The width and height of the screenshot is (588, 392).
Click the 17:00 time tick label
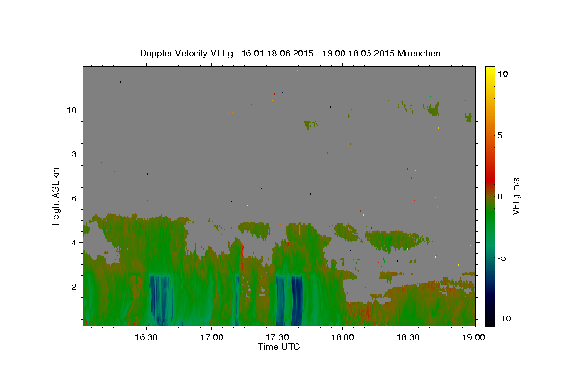tap(211, 337)
